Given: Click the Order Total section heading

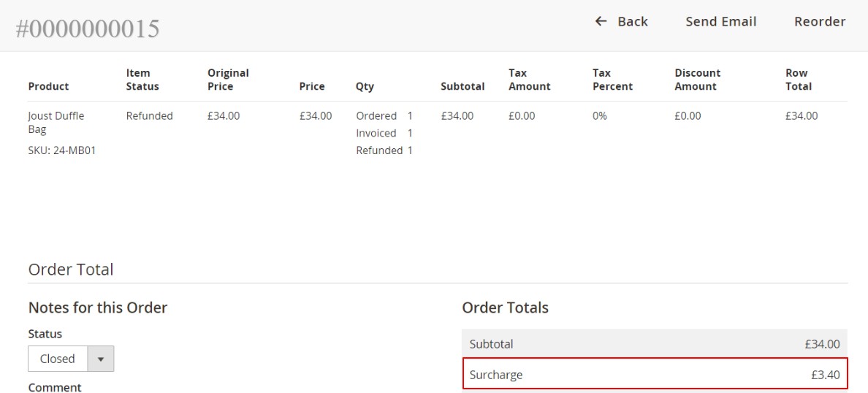Looking at the screenshot, I should [71, 270].
